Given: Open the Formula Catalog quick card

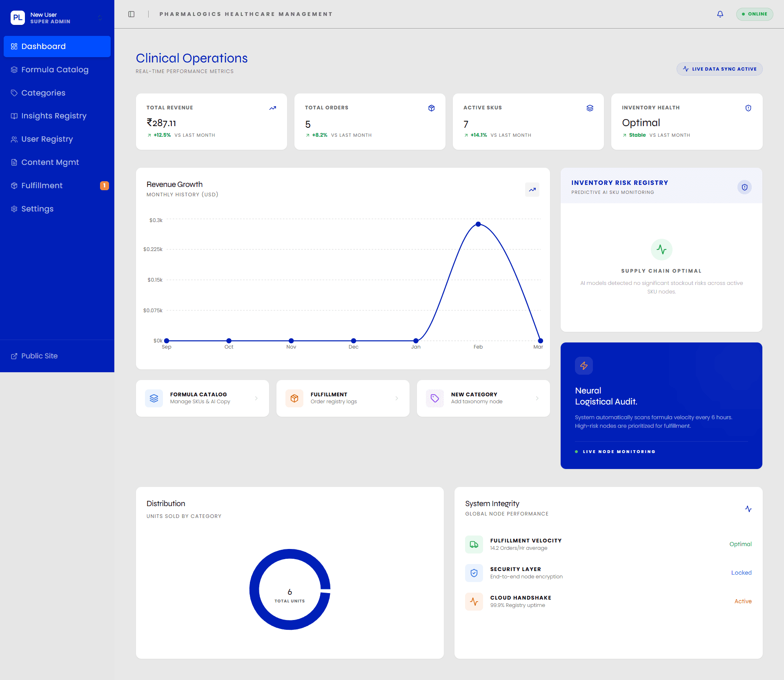Looking at the screenshot, I should tap(203, 398).
